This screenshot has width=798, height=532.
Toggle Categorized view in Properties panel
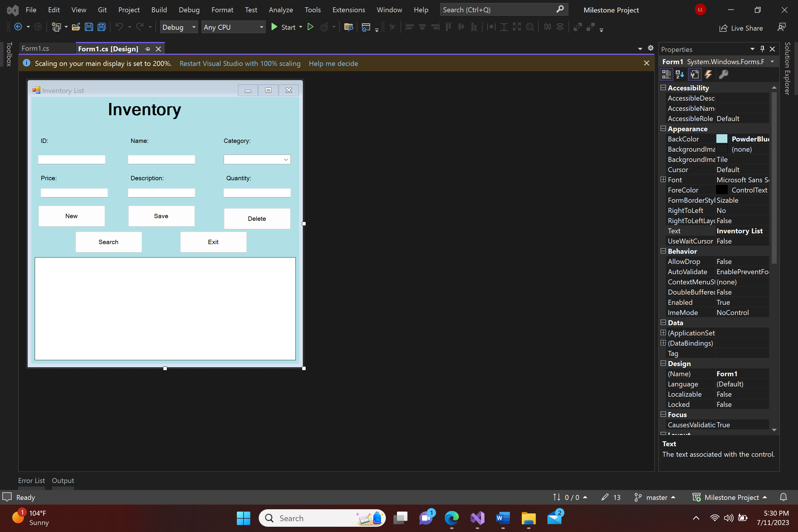pyautogui.click(x=666, y=74)
